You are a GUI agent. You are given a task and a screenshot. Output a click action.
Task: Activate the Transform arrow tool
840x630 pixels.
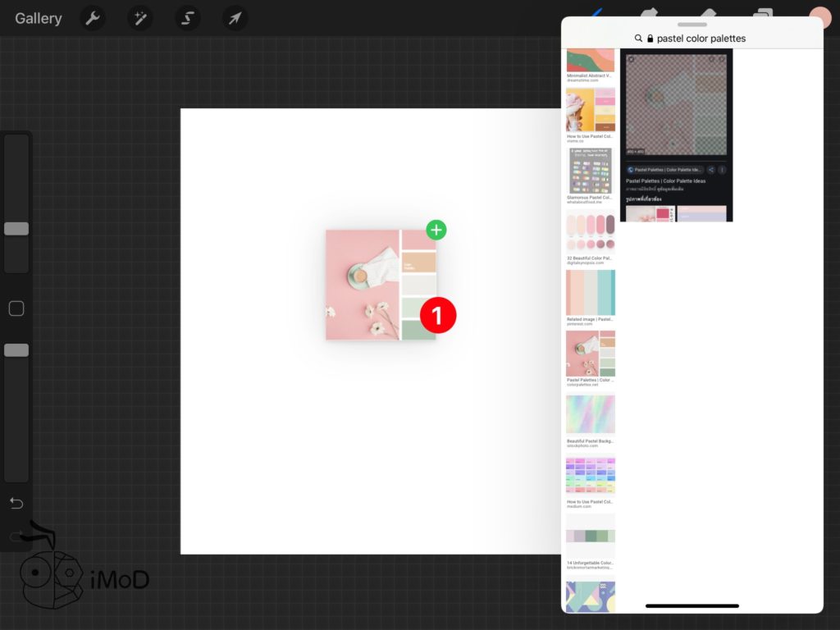235,18
